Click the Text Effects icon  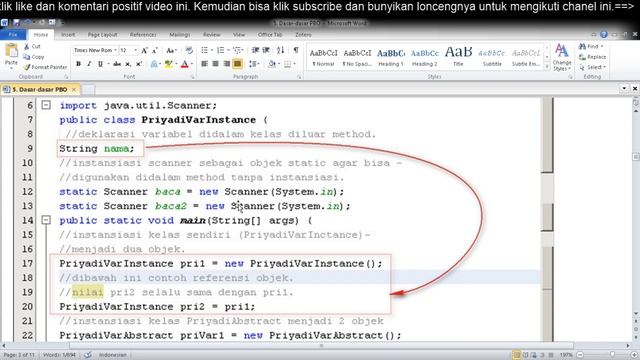154,64
